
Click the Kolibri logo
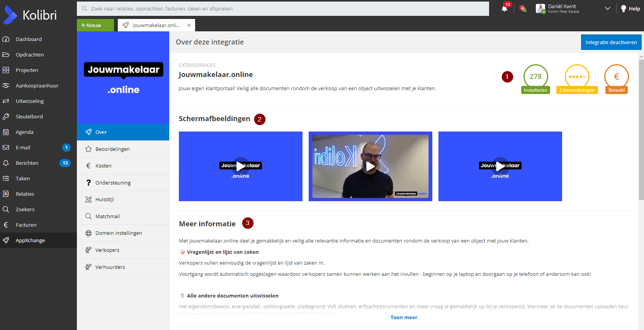point(30,15)
